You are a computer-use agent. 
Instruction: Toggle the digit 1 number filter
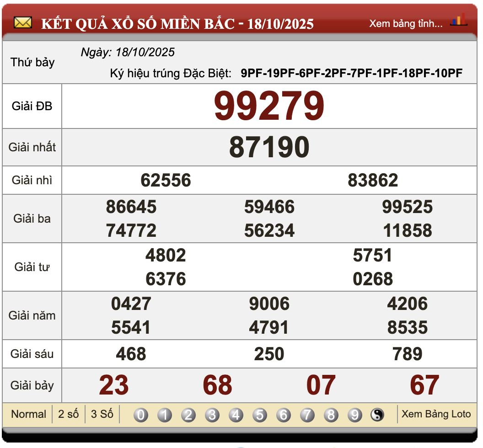[x=164, y=415]
